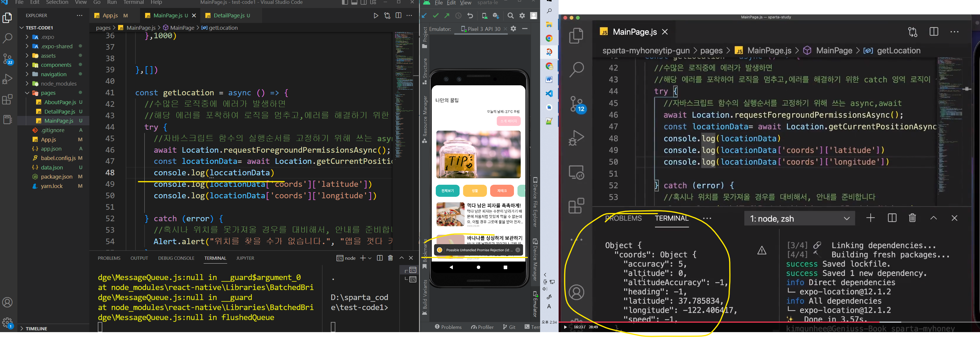Open the settings gear in the Android Studio toolbar

tap(522, 16)
